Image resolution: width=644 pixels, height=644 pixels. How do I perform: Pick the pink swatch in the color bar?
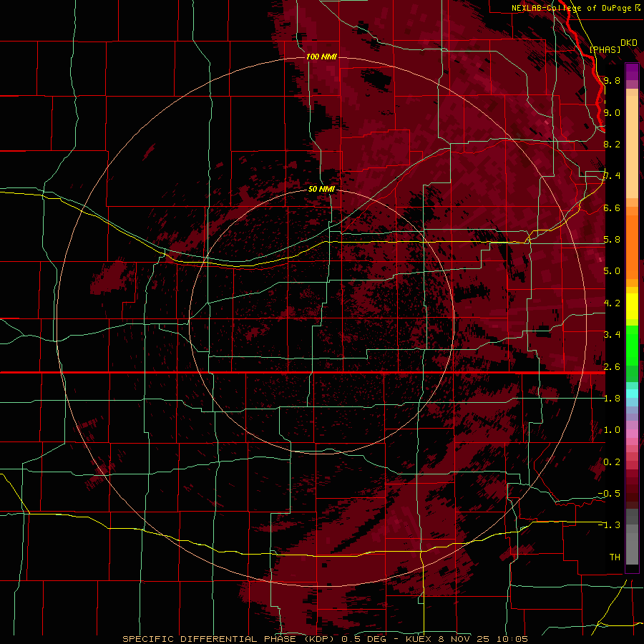point(632,434)
